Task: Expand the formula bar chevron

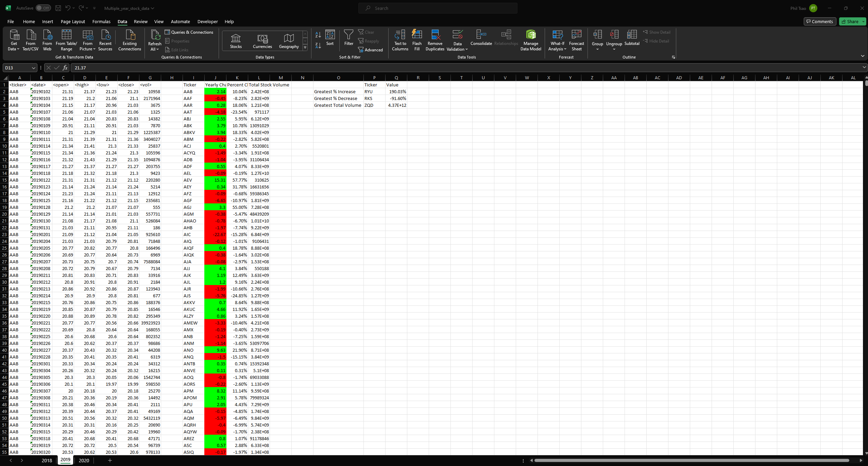Action: pyautogui.click(x=864, y=67)
